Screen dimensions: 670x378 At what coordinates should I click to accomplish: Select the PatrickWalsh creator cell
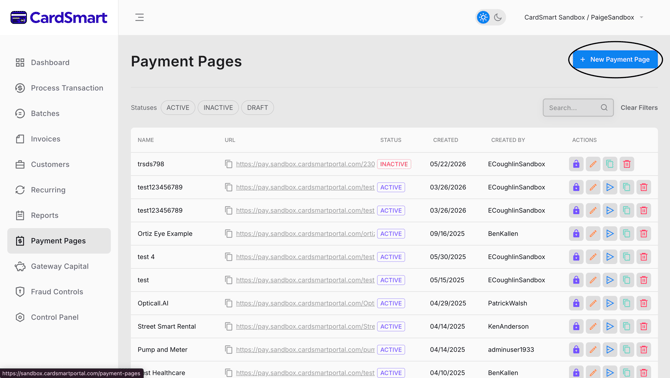[x=508, y=303]
